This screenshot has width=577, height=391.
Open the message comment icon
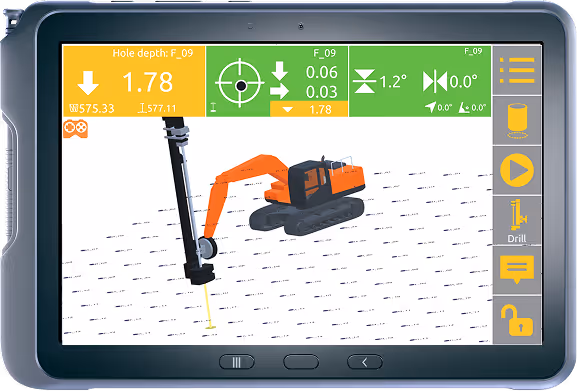(x=517, y=270)
